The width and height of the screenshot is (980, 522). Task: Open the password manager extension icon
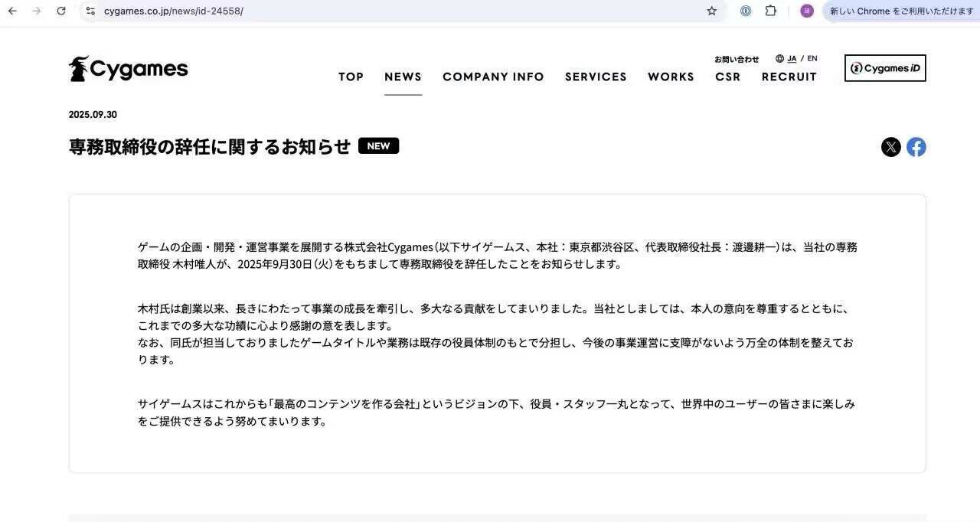(746, 11)
